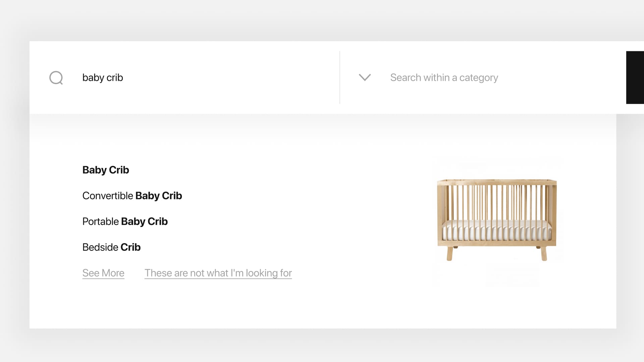Click the crib mattress in the preview image
This screenshot has width=644, height=362.
click(496, 231)
